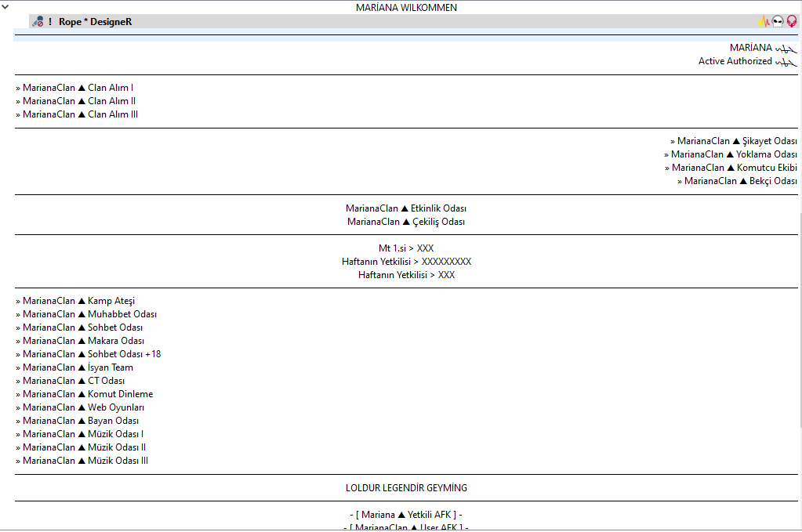The width and height of the screenshot is (802, 532).
Task: Select the Sohbet Odası +18 channel
Action: tap(89, 354)
